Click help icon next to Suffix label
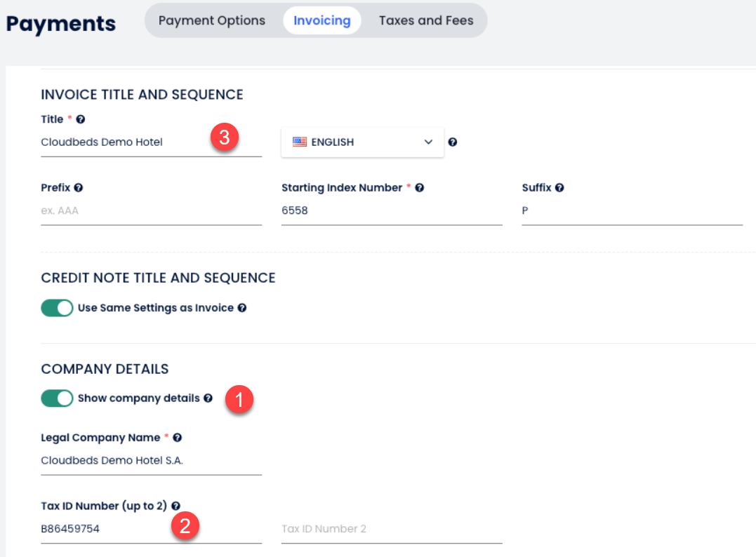This screenshot has height=557, width=756. click(559, 188)
